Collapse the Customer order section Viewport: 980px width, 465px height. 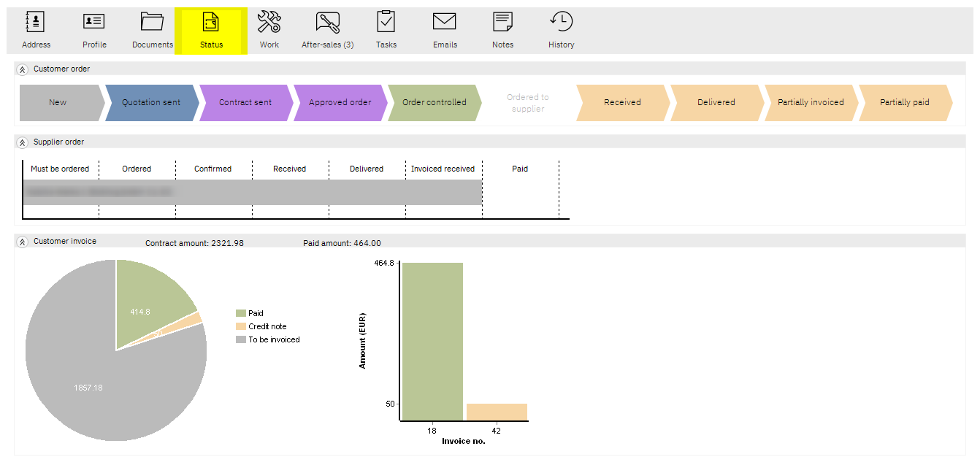(22, 69)
